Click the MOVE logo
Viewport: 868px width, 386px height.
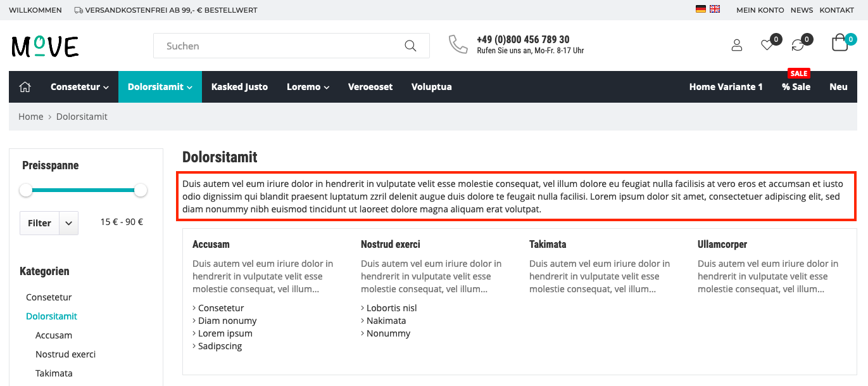[45, 46]
